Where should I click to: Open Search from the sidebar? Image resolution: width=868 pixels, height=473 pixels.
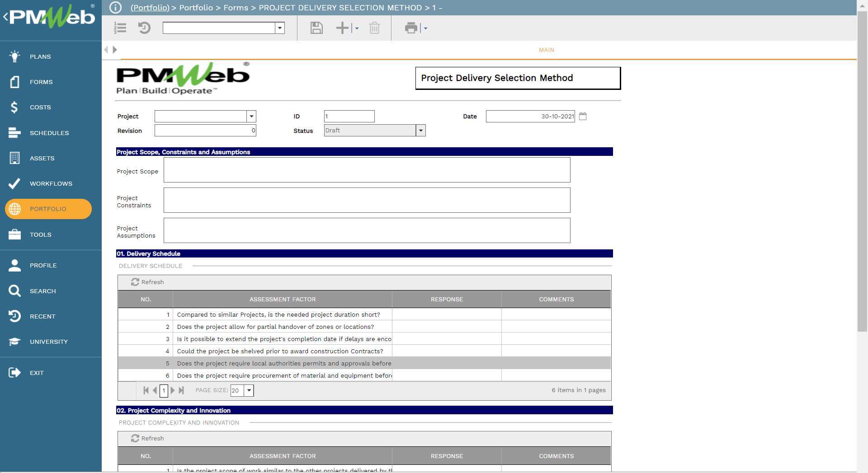pos(43,291)
